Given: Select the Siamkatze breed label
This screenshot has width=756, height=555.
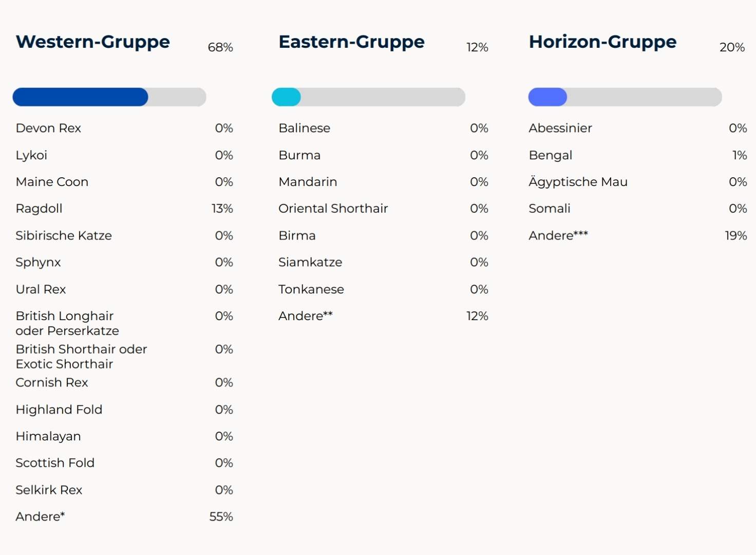Looking at the screenshot, I should point(310,262).
